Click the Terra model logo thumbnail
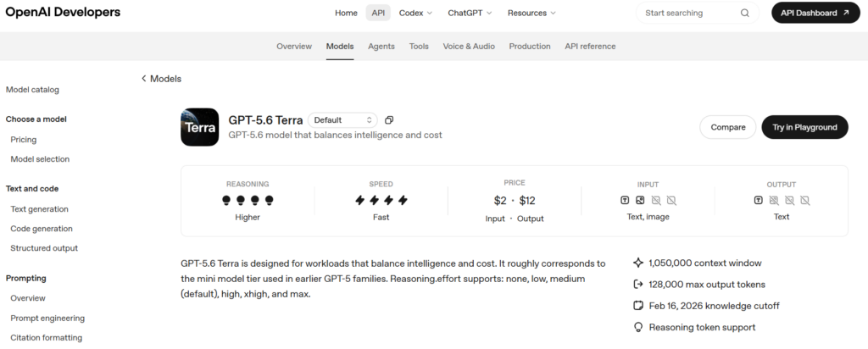This screenshot has width=868, height=349. 200,127
